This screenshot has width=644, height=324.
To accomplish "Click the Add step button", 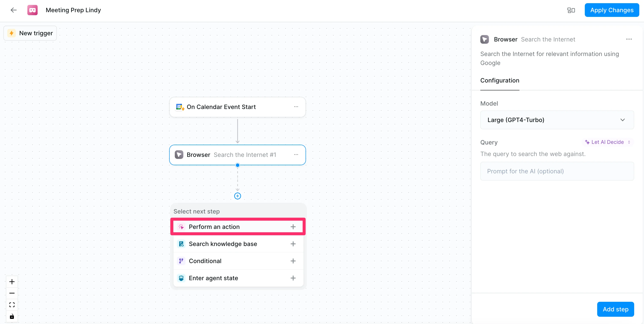I will click(x=615, y=309).
